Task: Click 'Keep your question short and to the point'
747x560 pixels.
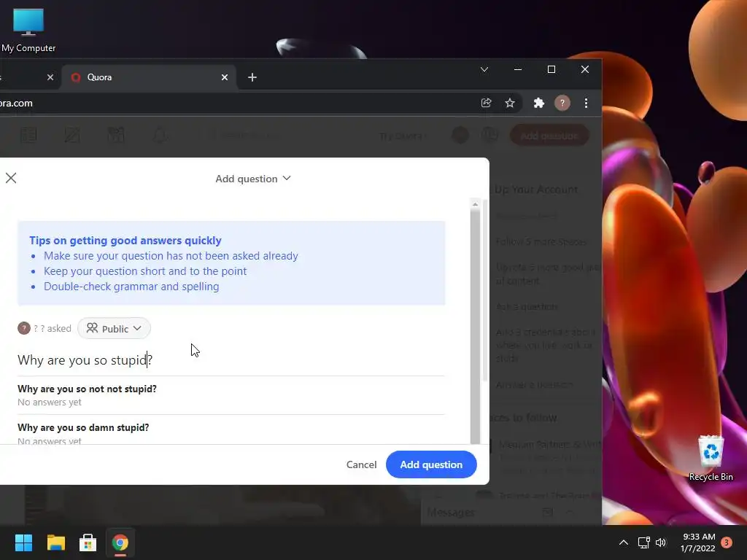Action: pyautogui.click(x=145, y=271)
